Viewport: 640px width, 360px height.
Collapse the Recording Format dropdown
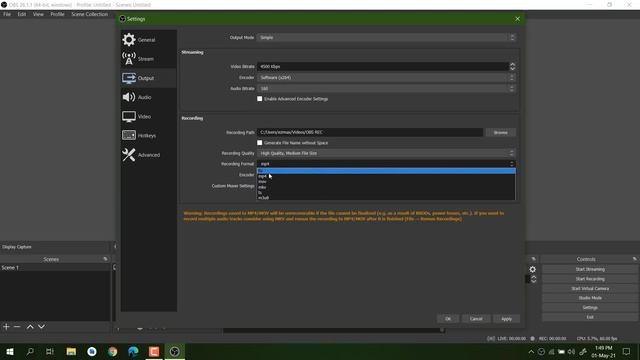coord(386,164)
